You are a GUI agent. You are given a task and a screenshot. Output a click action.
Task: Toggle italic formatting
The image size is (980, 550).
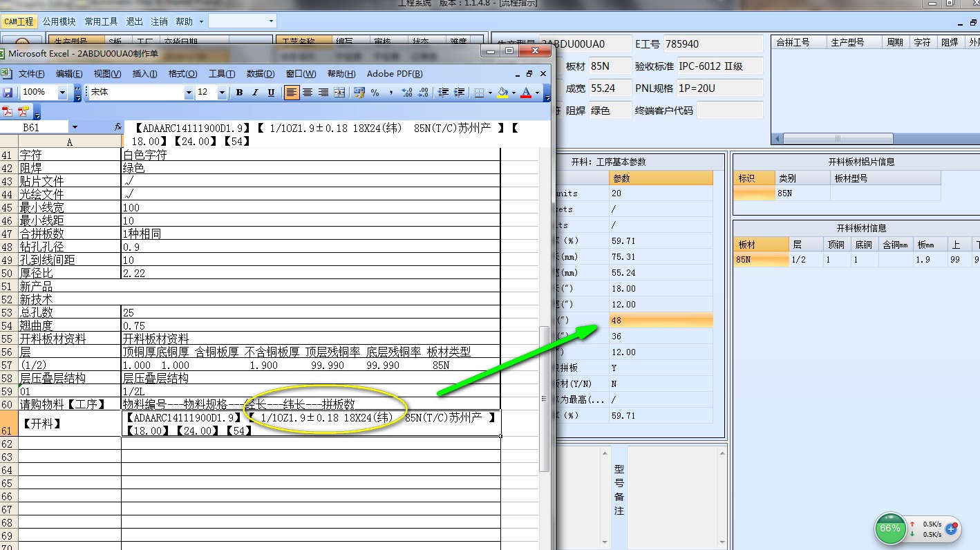(x=255, y=93)
